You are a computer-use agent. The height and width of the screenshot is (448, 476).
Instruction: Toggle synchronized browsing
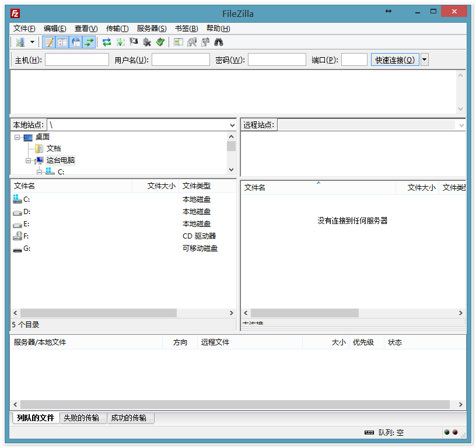pos(204,41)
